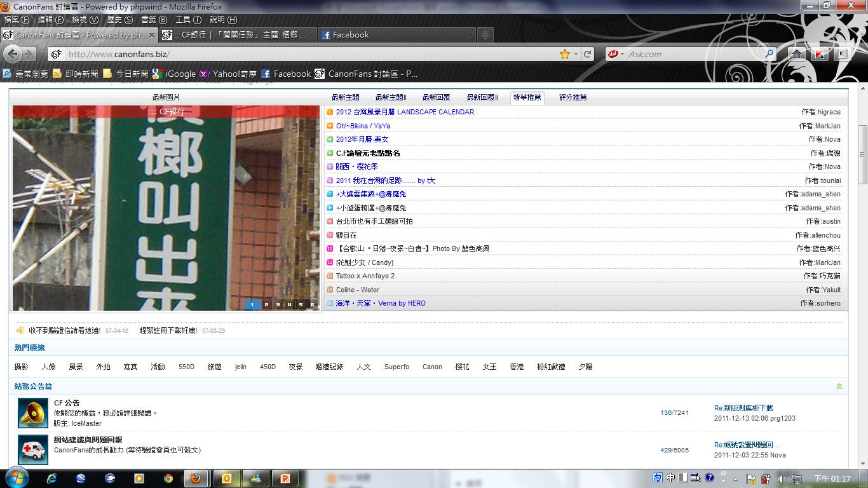Click the 櫻花 hot tag
Screen dimensions: 868x488
(462, 367)
